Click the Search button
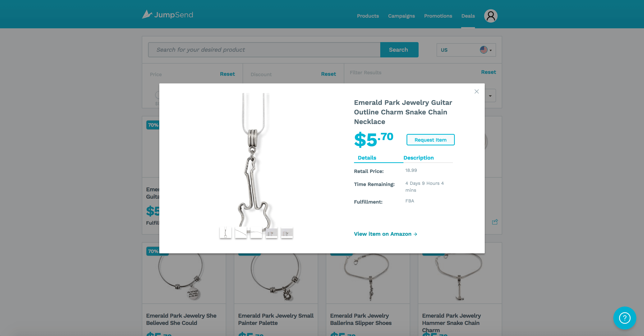Image resolution: width=644 pixels, height=336 pixels. coord(399,50)
